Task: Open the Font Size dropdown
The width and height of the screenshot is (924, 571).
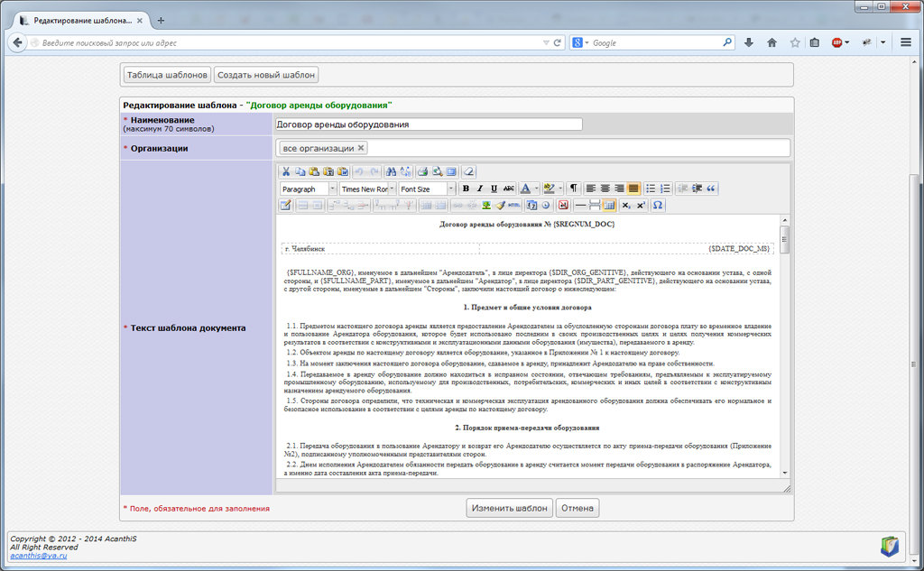Action: [427, 189]
